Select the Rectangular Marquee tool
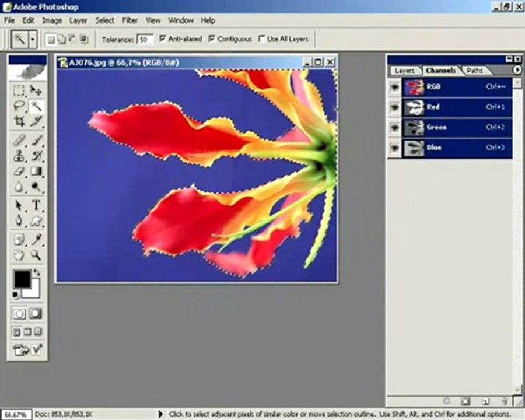 click(19, 90)
